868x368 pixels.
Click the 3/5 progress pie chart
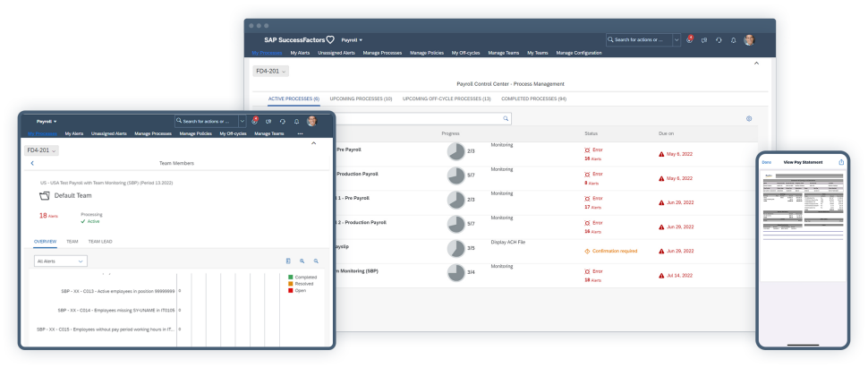(x=456, y=249)
